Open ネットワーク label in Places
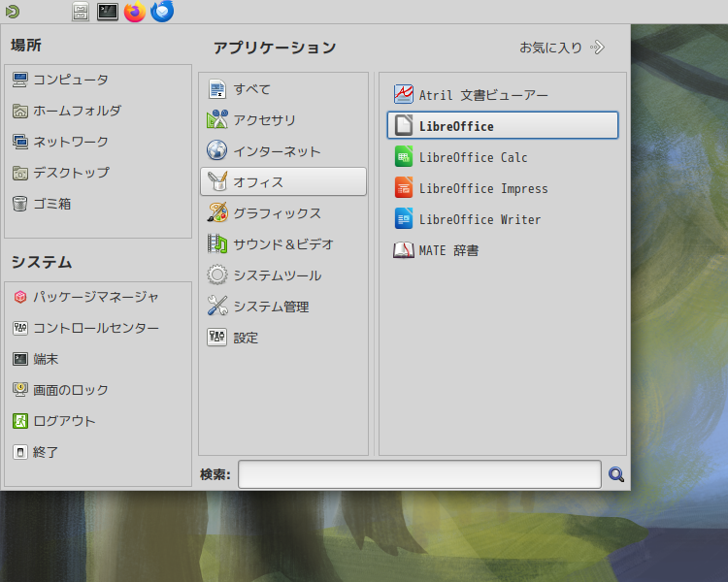 pos(71,142)
